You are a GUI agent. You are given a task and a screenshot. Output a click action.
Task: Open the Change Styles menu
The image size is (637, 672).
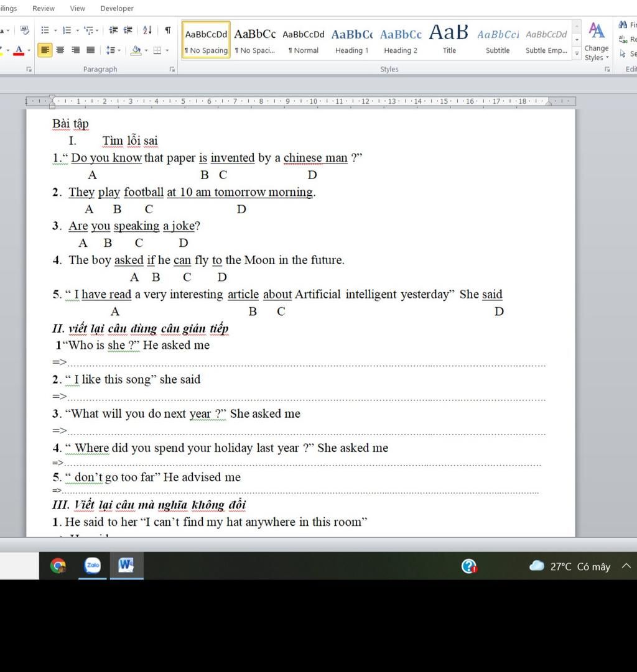tap(597, 42)
